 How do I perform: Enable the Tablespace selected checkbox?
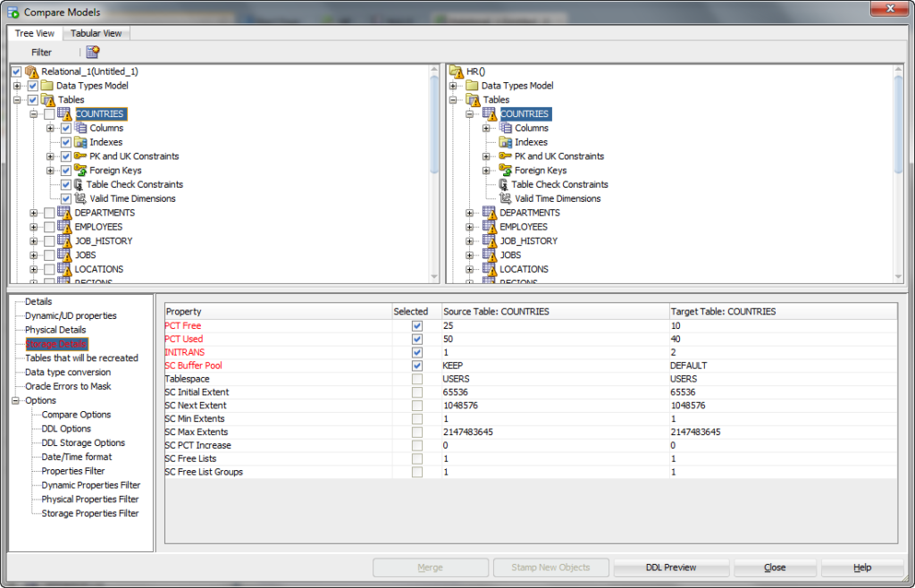point(417,379)
